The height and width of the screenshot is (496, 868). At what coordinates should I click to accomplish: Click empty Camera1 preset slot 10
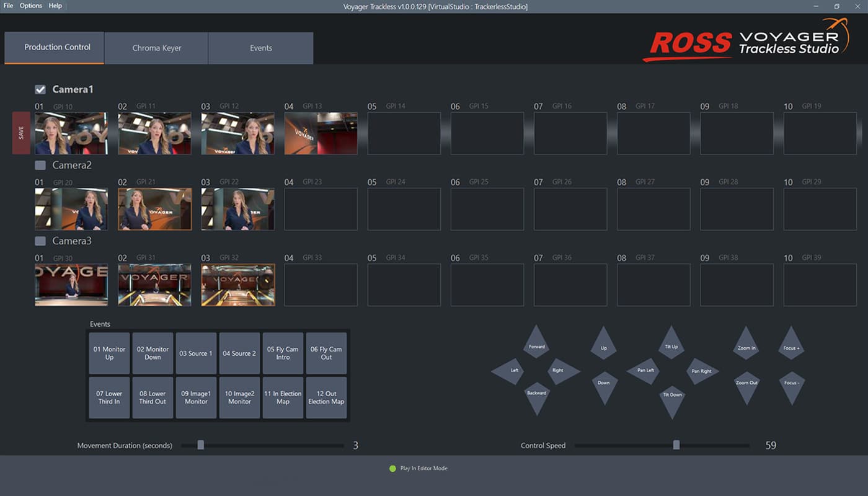coord(820,133)
